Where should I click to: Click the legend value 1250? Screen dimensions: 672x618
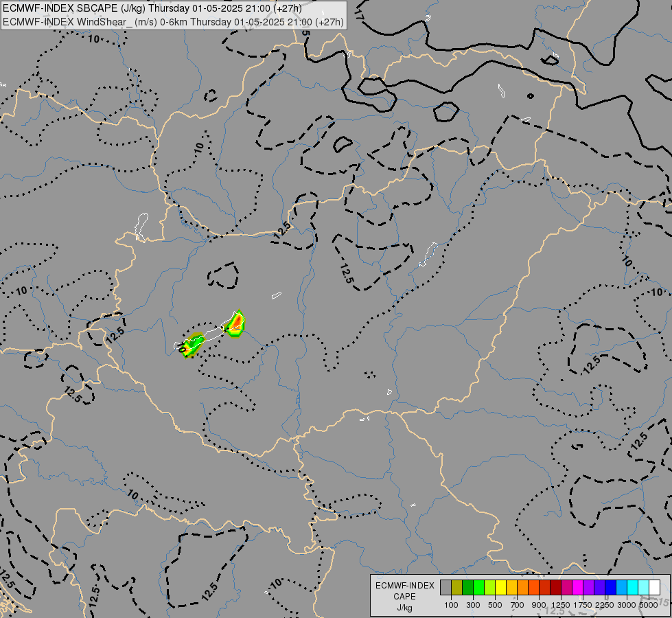tap(561, 605)
